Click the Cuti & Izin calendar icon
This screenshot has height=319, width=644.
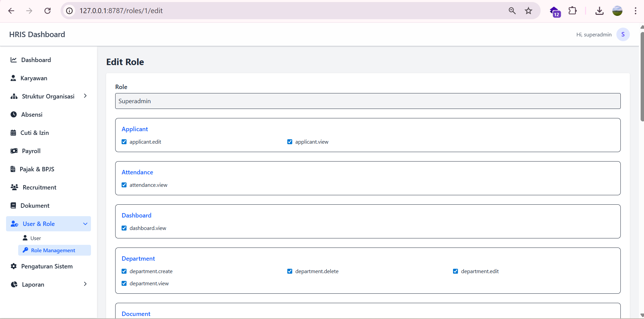(13, 133)
